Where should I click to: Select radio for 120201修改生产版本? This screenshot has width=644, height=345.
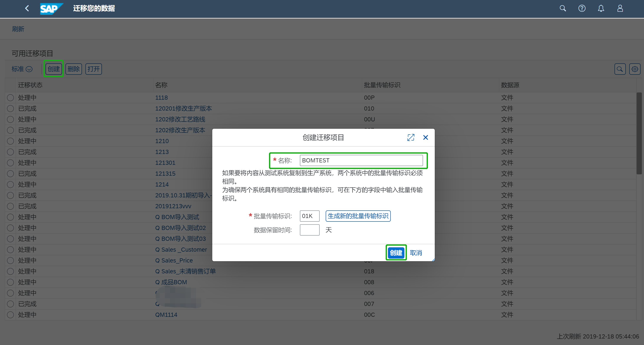(10, 108)
